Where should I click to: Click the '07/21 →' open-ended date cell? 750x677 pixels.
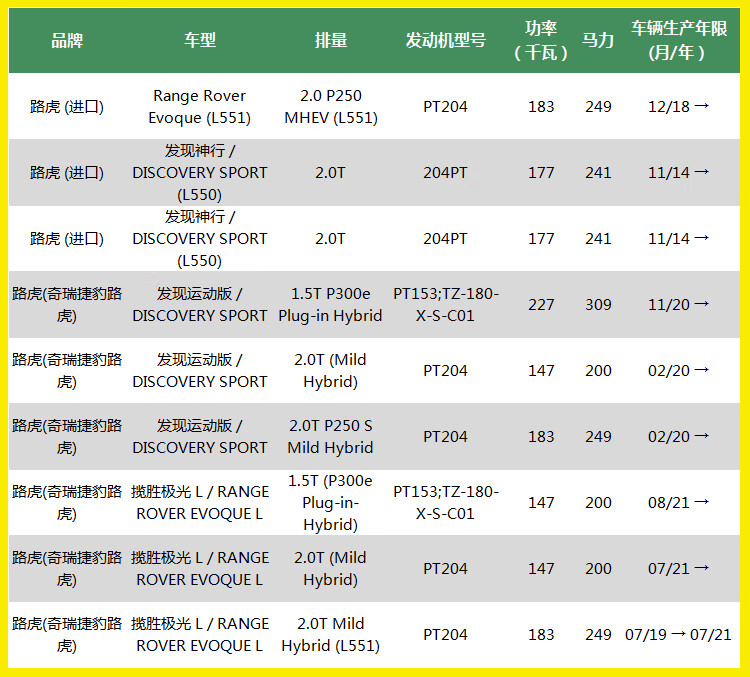[679, 569]
